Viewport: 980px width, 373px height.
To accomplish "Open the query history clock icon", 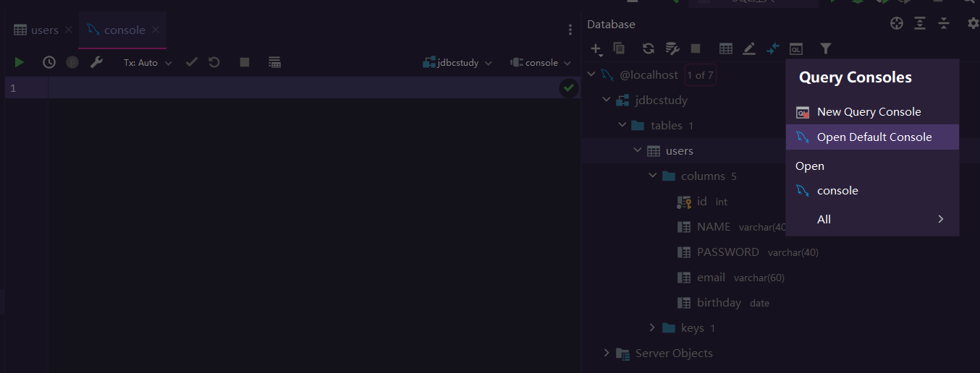I will click(x=49, y=62).
